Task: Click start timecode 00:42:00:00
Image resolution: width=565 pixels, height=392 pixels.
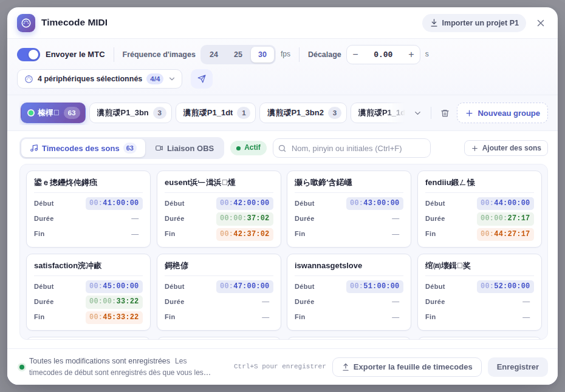Action: (x=245, y=203)
